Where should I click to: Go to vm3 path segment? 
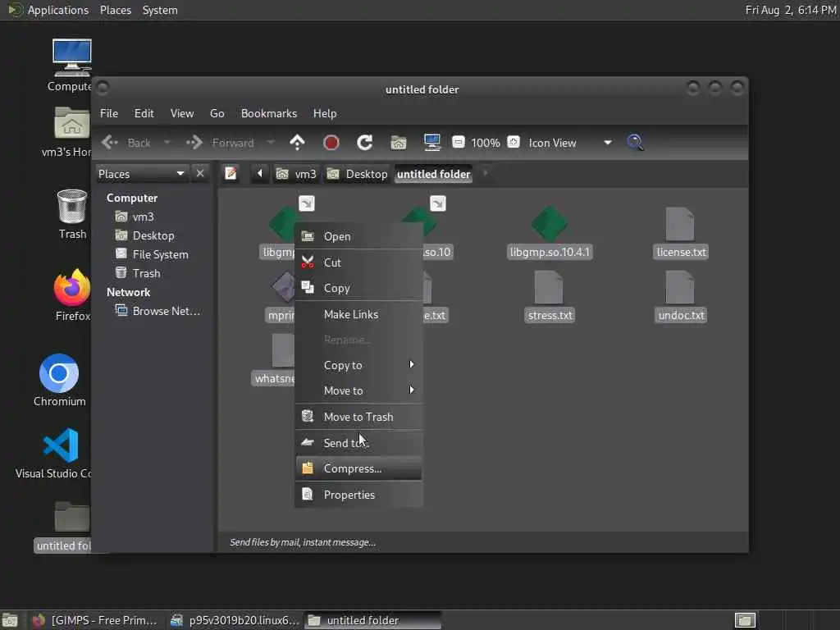(x=296, y=174)
